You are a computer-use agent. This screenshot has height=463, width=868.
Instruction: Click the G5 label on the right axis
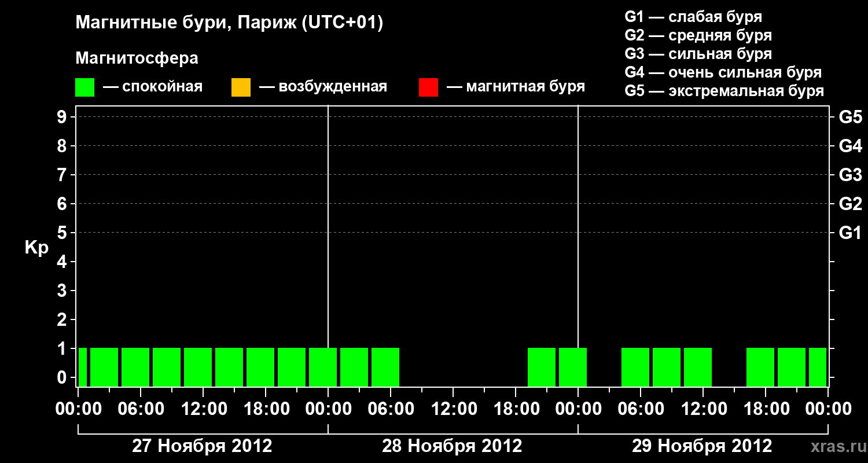tap(851, 117)
